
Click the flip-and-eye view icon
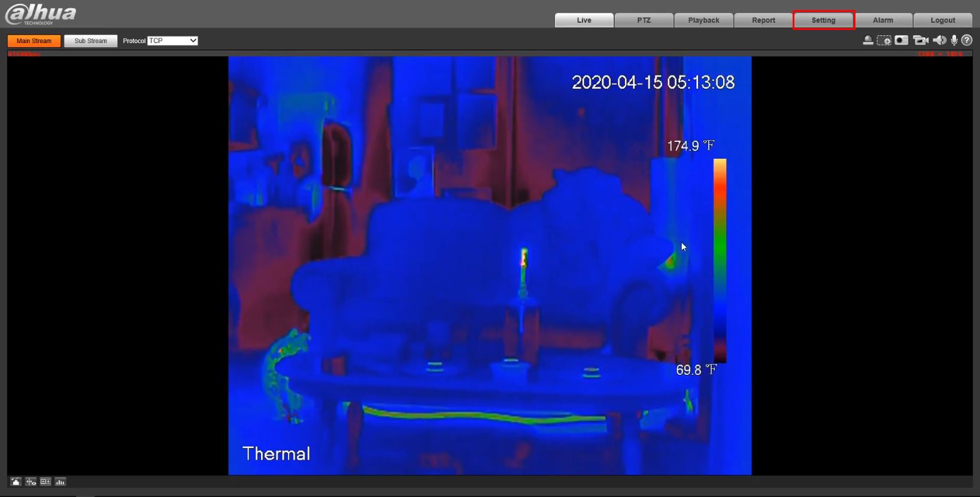pyautogui.click(x=31, y=481)
